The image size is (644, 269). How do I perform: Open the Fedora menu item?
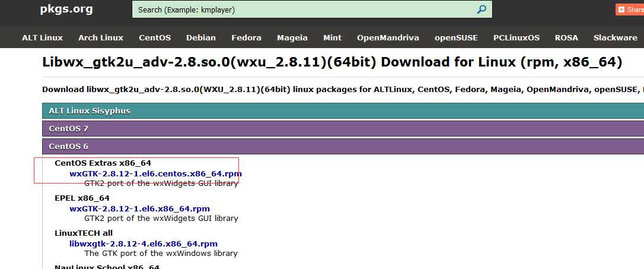pos(247,38)
